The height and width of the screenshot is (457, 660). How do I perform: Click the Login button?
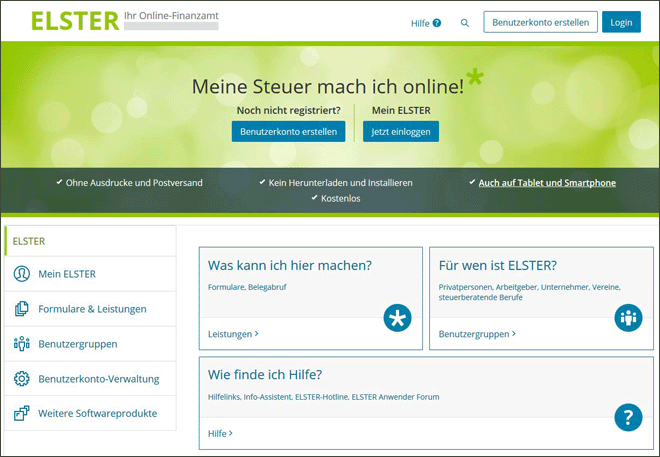[x=621, y=22]
